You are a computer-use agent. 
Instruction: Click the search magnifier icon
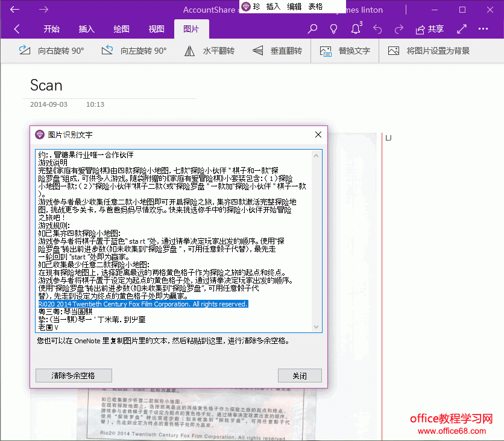(x=312, y=29)
